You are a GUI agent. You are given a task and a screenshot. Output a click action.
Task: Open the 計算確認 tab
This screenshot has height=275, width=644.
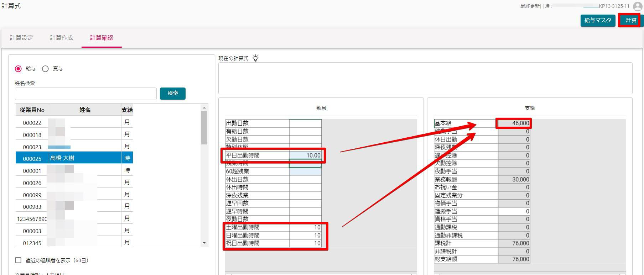pyautogui.click(x=102, y=38)
